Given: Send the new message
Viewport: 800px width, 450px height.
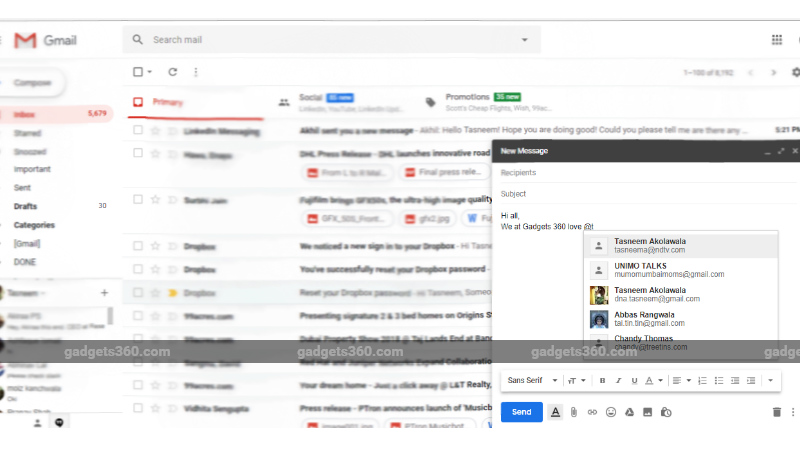Looking at the screenshot, I should point(521,412).
